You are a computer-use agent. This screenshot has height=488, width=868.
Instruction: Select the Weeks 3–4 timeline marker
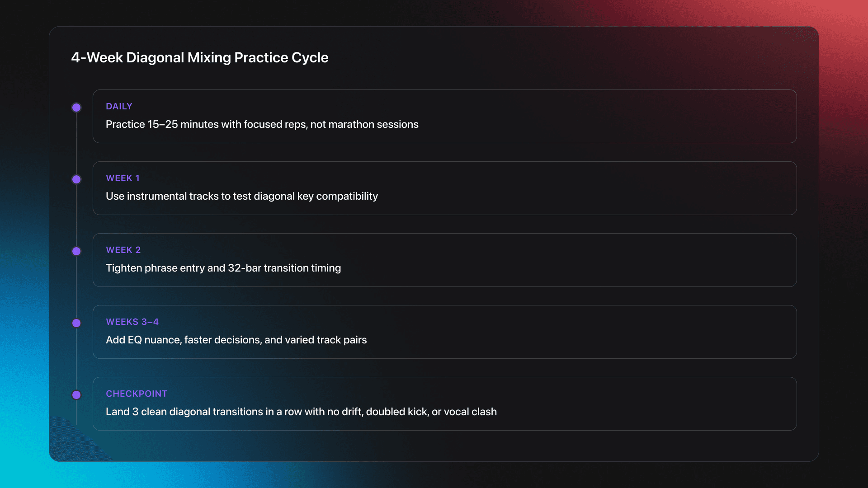[x=76, y=323]
